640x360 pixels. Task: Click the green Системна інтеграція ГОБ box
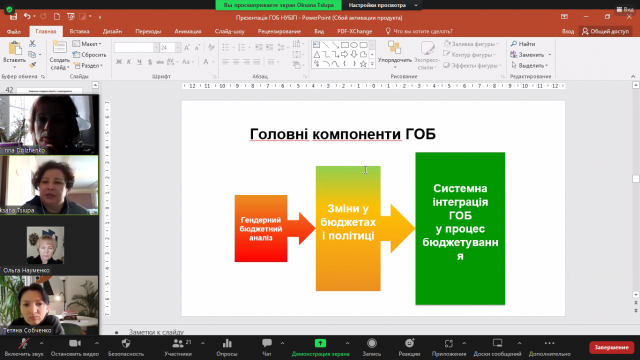pyautogui.click(x=460, y=229)
